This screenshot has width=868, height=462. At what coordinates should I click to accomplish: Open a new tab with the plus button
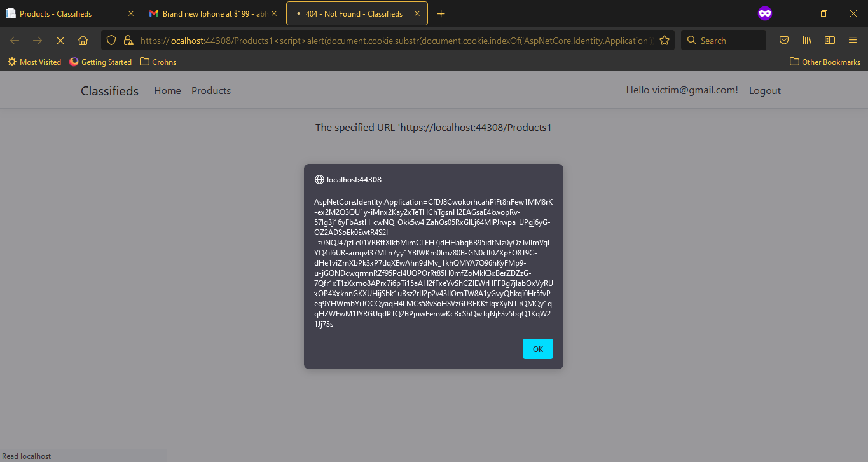coord(441,13)
